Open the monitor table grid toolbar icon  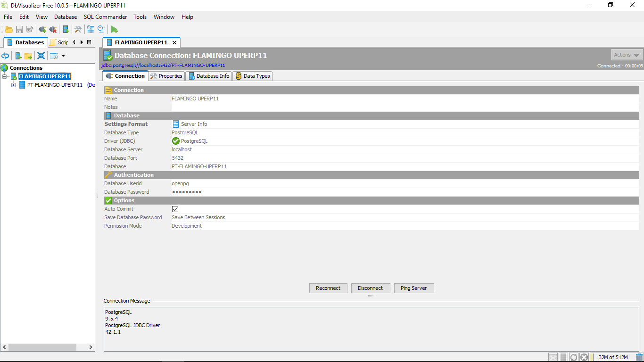point(91,29)
